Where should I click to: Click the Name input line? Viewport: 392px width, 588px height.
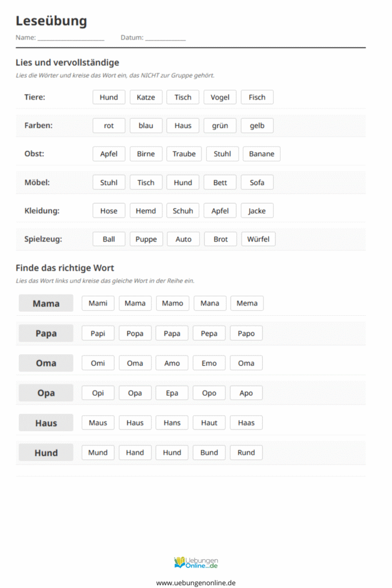[71, 38]
